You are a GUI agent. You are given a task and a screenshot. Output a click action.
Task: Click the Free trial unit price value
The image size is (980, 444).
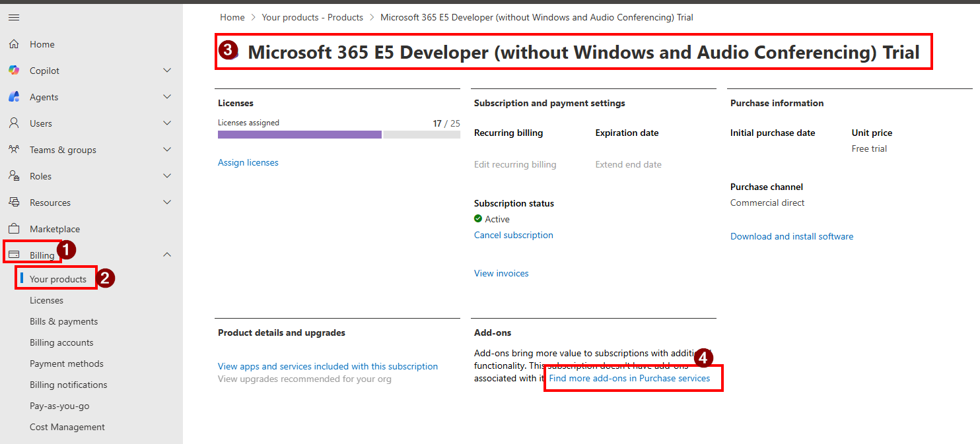[x=869, y=148]
